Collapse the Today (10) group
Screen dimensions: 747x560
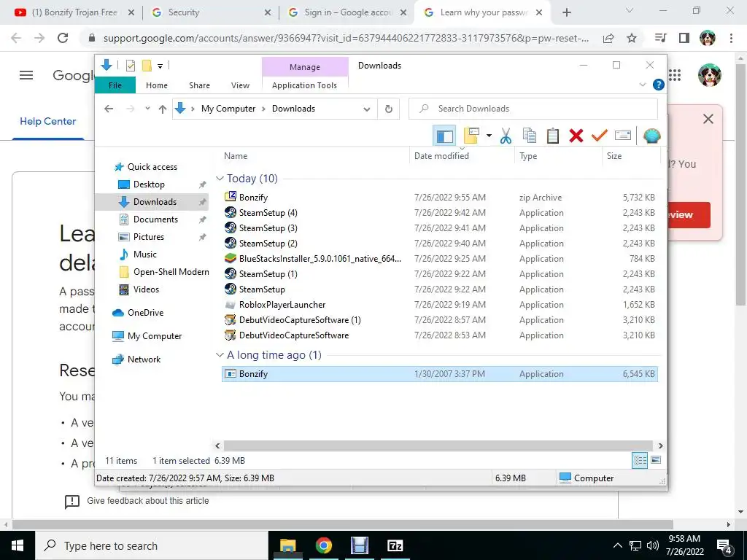(x=220, y=179)
